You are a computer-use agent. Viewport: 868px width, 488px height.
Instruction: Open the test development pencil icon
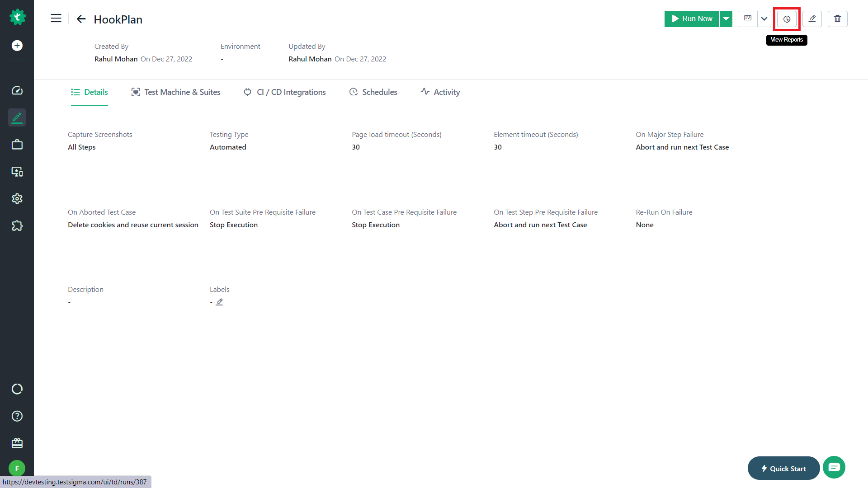tap(17, 118)
